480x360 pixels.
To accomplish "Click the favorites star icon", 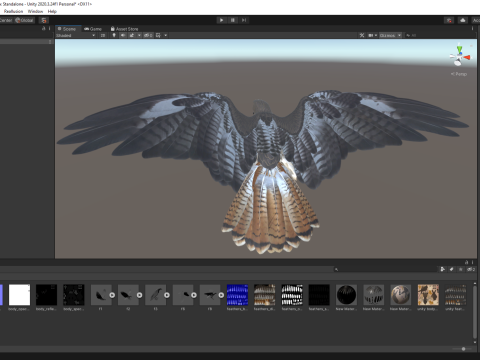I will [x=461, y=269].
